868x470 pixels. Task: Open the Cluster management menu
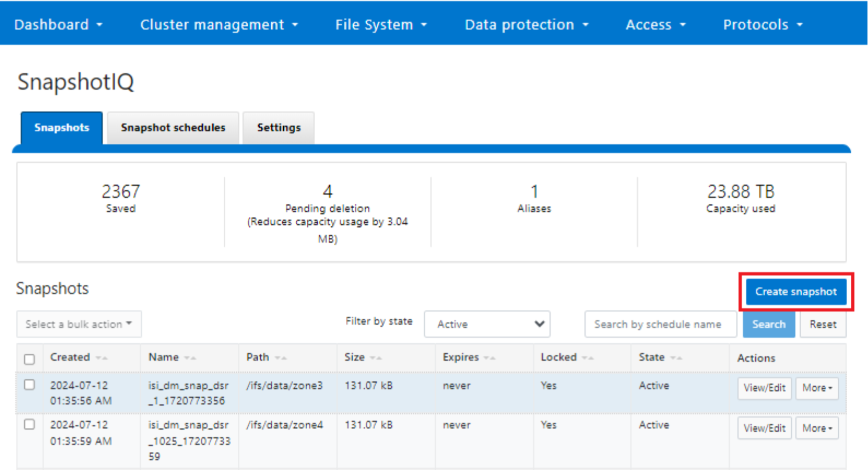point(219,25)
